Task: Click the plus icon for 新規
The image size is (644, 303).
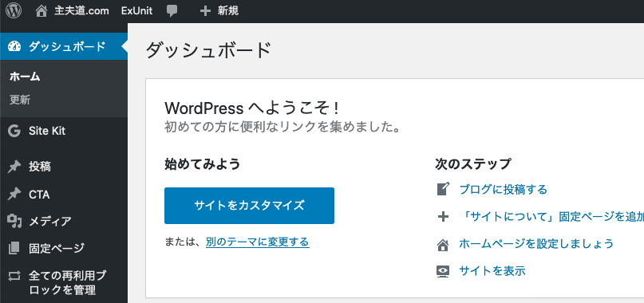Action: click(205, 11)
